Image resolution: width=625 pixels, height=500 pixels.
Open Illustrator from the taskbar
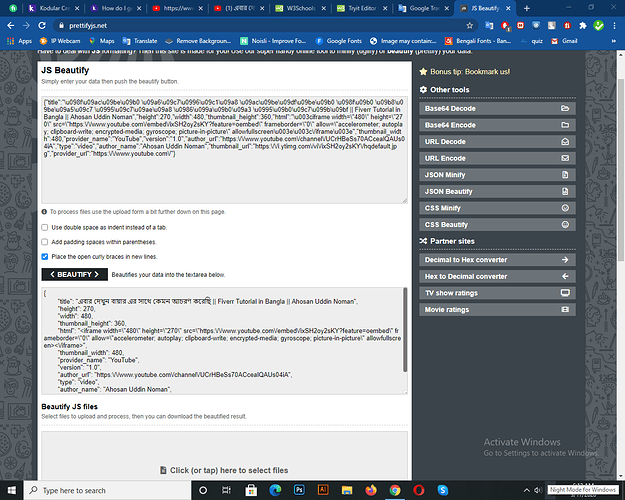[323, 490]
